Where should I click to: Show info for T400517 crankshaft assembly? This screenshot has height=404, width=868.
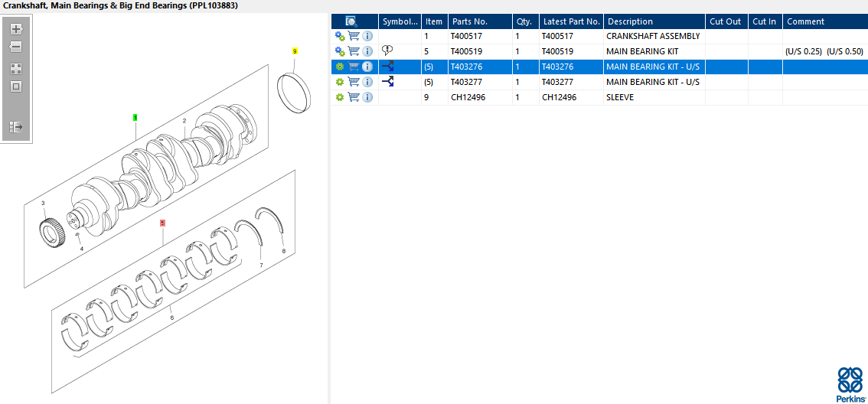click(x=367, y=36)
